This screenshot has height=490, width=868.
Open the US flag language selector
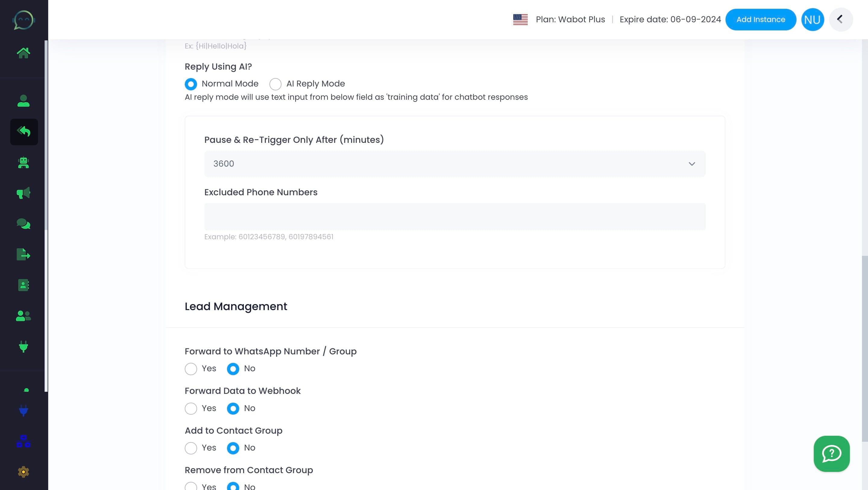click(520, 19)
